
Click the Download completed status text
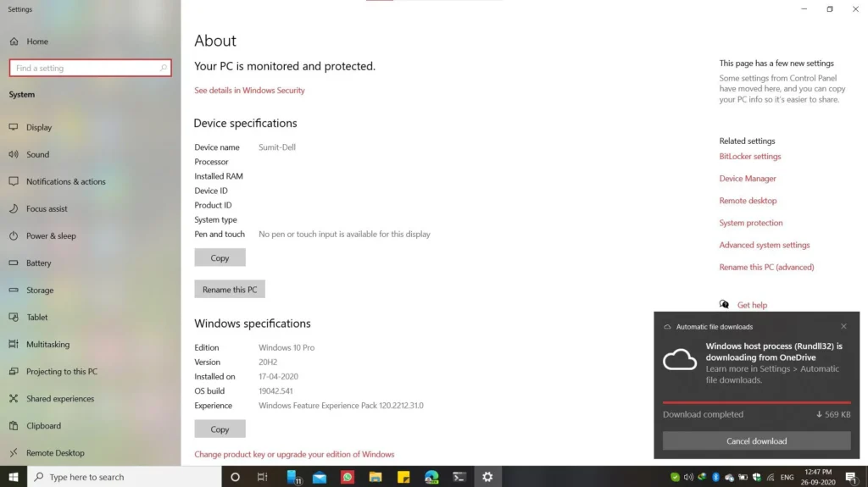coord(703,414)
